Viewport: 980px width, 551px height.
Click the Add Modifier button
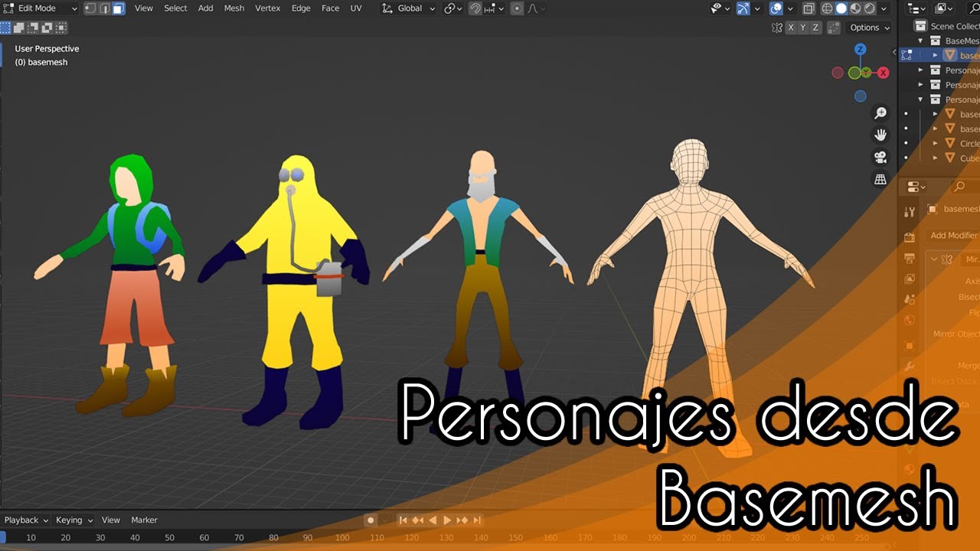pos(953,236)
